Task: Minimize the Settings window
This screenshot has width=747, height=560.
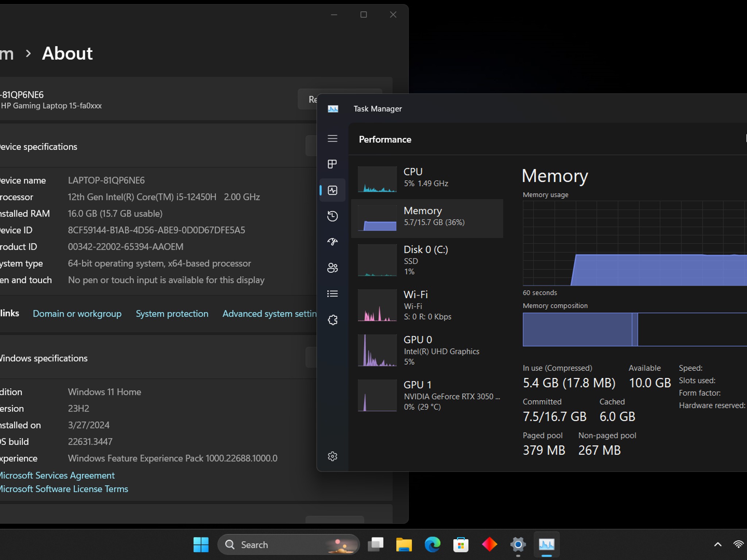Action: [334, 15]
